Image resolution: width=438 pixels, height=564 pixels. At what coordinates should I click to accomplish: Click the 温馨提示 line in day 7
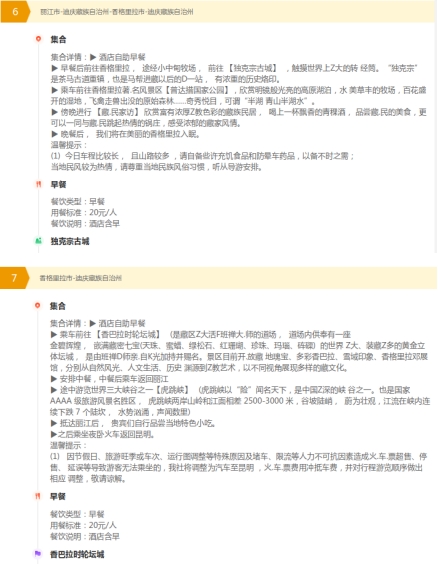(x=68, y=445)
